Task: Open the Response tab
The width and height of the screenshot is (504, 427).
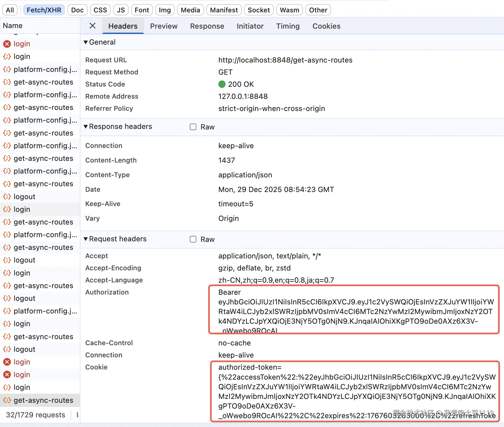Action: click(x=207, y=26)
